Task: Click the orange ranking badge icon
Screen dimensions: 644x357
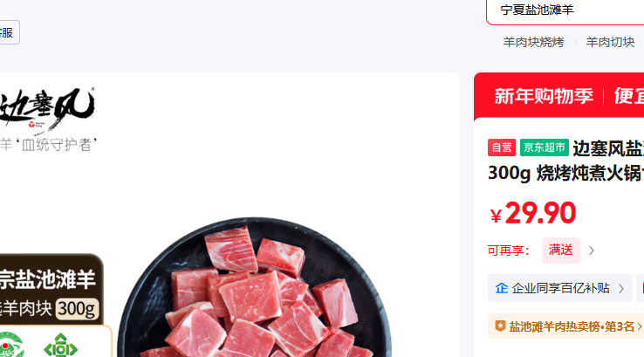Action: click(500, 326)
